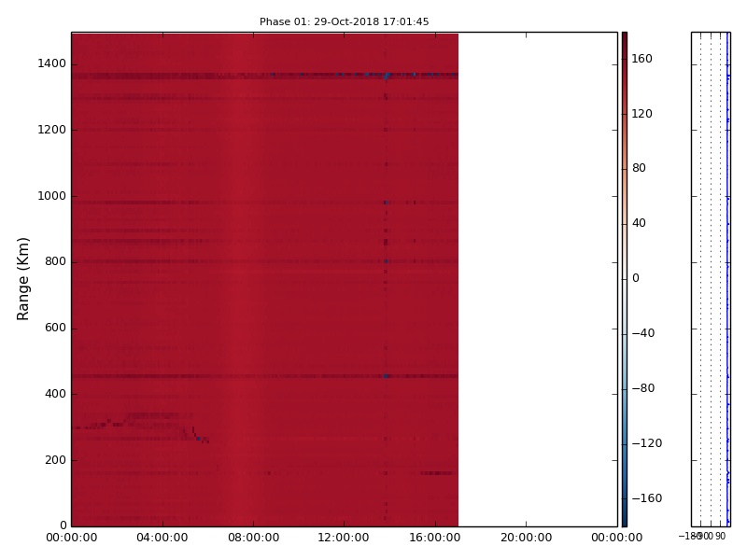This screenshot has height=560, width=747.
Task: Click x-axis tick label 16:00:00
Action: click(x=435, y=538)
